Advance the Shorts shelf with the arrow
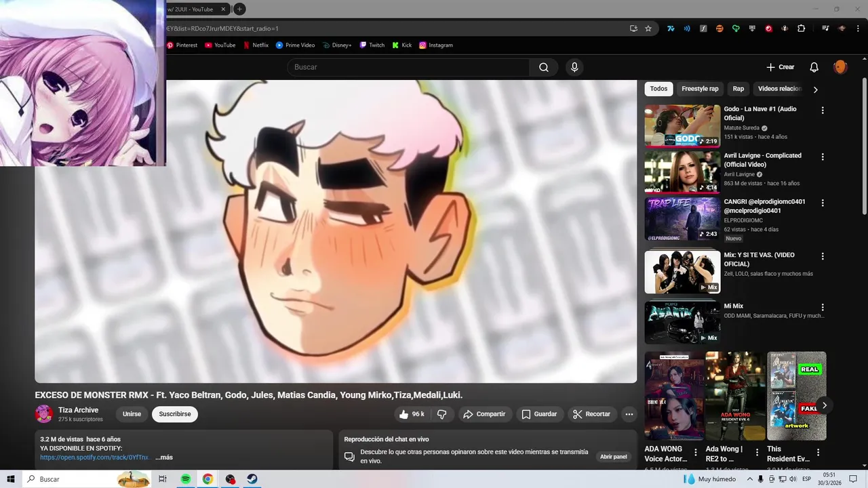Image resolution: width=868 pixels, height=488 pixels. 825,405
